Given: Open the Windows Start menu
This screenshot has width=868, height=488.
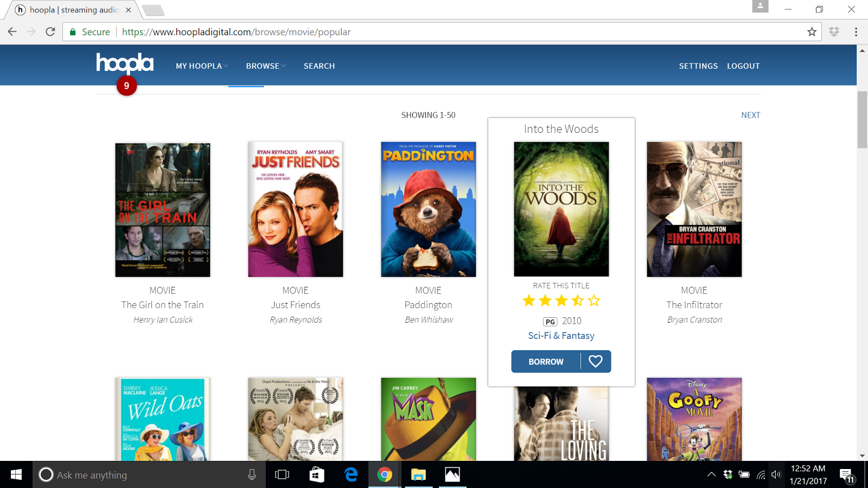Looking at the screenshot, I should (x=16, y=475).
